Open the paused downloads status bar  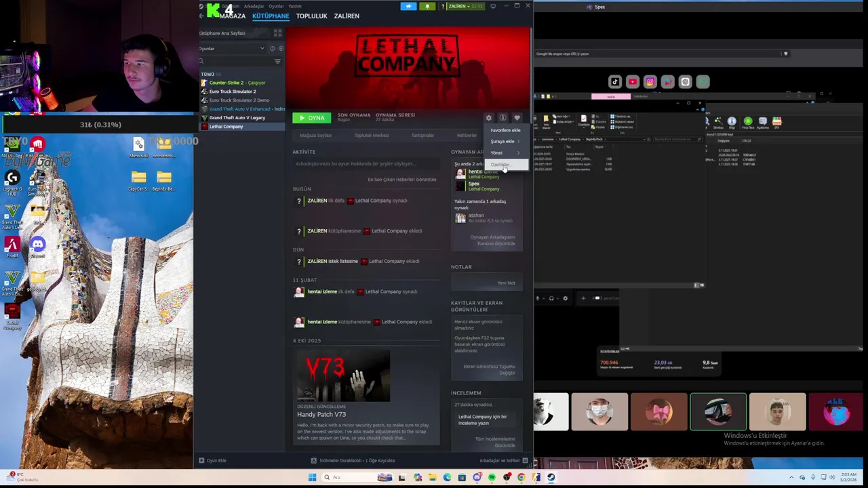[353, 460]
